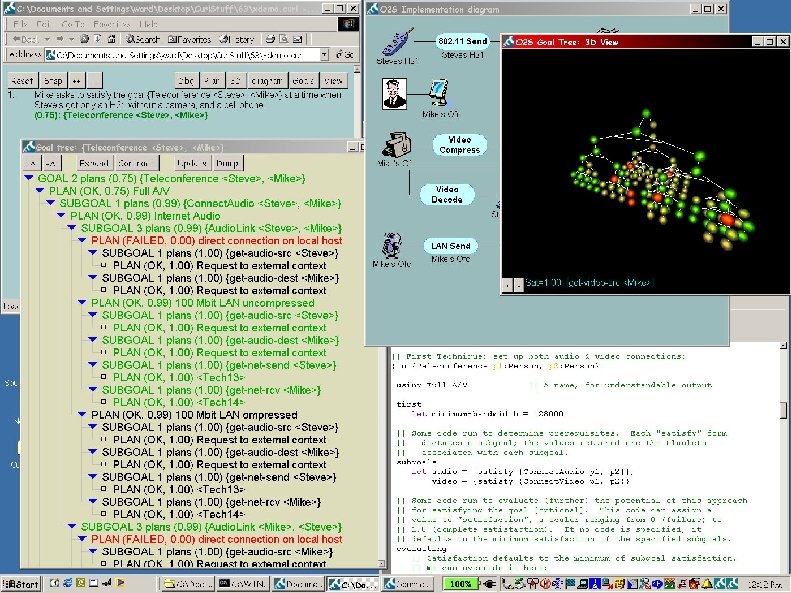Open the Favorites menu in browser menu bar

(x=111, y=24)
